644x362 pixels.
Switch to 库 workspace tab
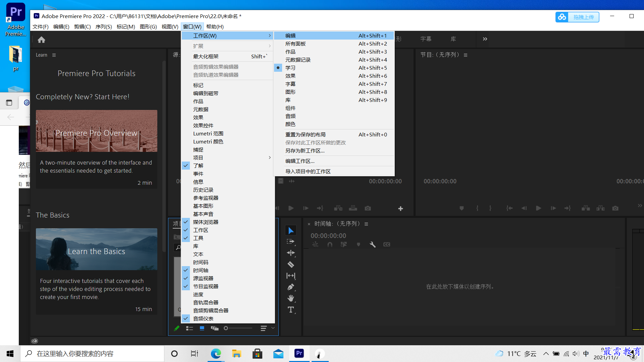[x=453, y=39]
